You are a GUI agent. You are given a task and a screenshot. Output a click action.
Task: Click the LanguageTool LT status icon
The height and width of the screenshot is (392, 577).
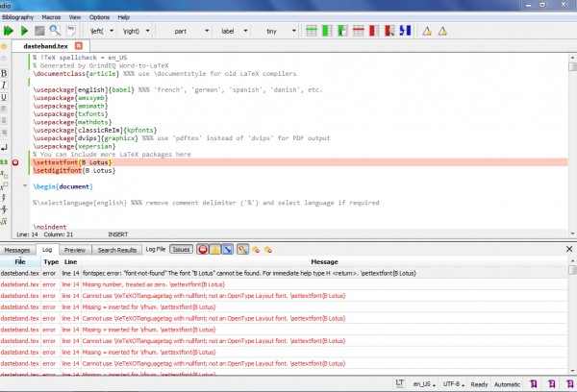click(x=398, y=382)
